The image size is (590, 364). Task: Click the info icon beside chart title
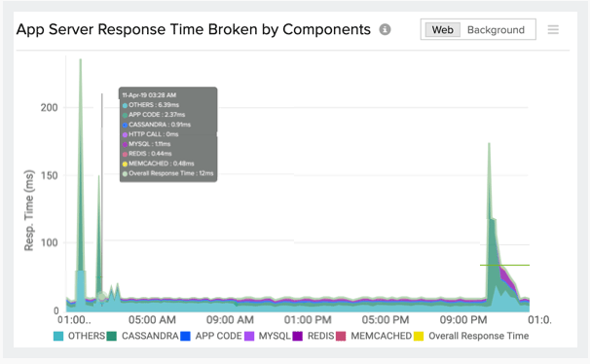point(385,29)
